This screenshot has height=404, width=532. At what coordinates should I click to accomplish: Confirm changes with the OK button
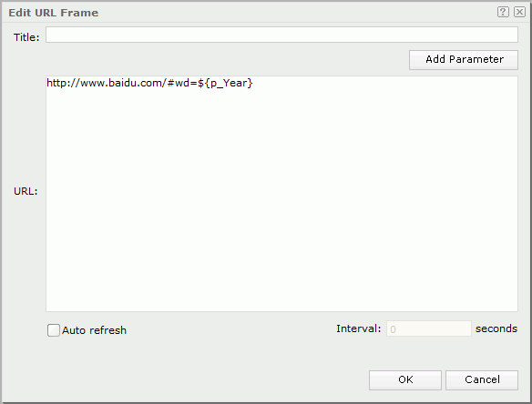pos(405,379)
